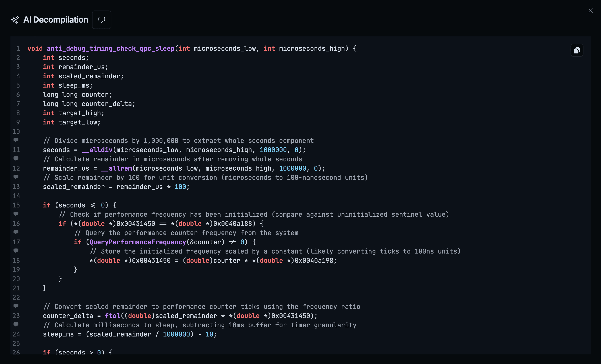
Task: Click 'long long counter;' declaration on line 6
Action: point(78,95)
